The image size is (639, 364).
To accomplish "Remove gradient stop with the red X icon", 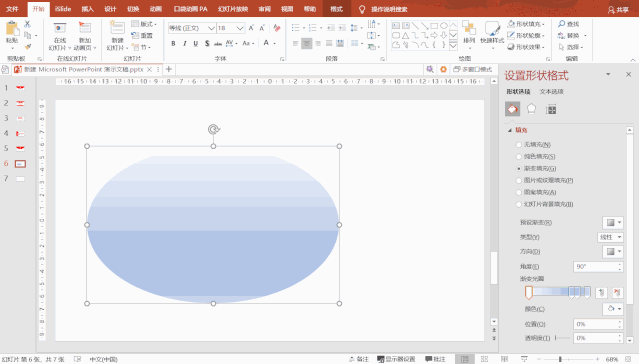I will (x=617, y=292).
